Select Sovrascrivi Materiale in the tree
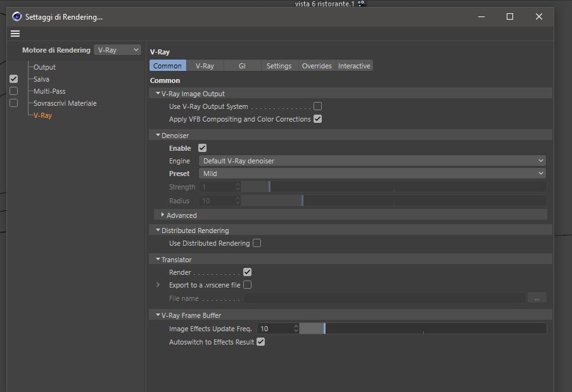This screenshot has height=392, width=572. (x=65, y=103)
